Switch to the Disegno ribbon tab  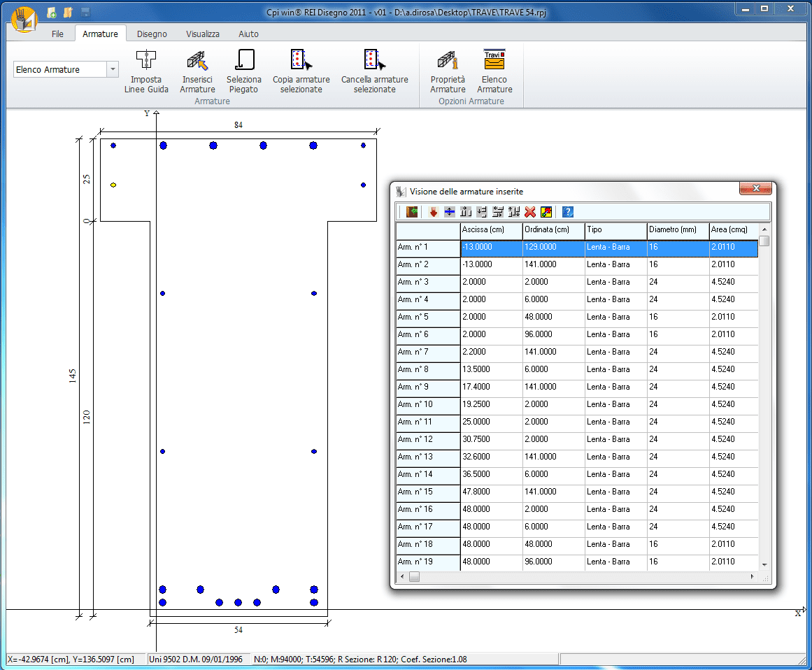[152, 34]
